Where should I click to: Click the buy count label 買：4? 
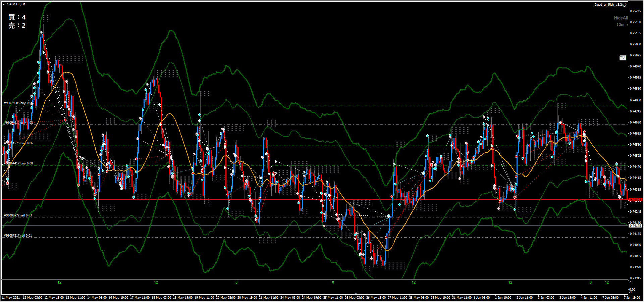click(x=17, y=17)
